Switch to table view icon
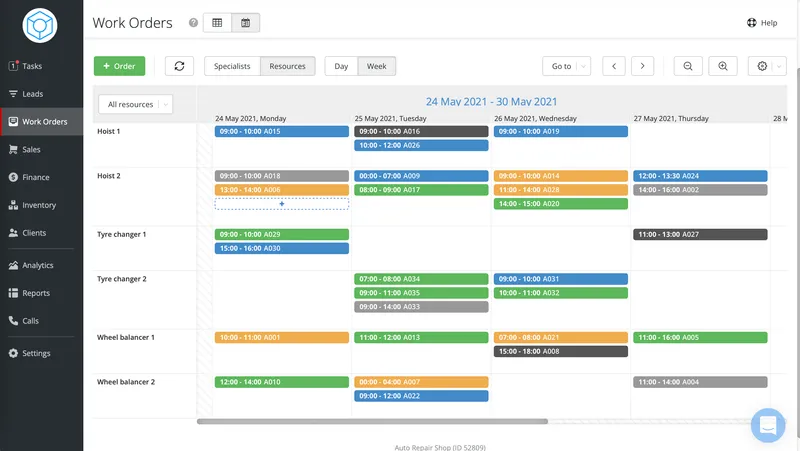 (217, 23)
